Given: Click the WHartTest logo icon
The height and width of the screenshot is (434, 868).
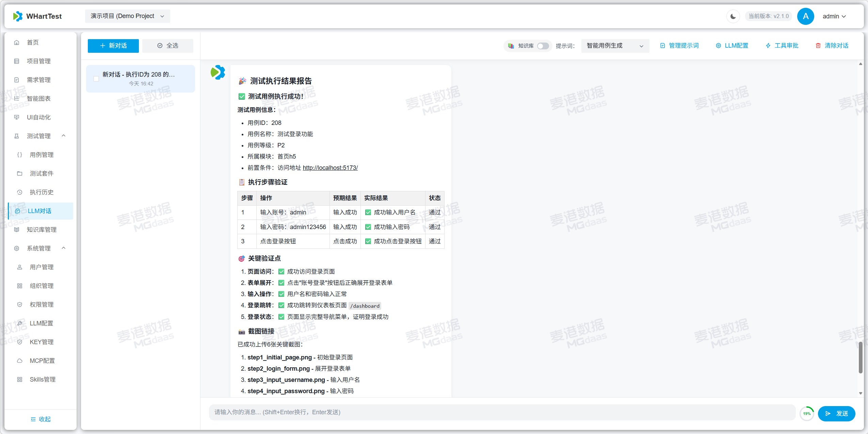Looking at the screenshot, I should (x=18, y=16).
